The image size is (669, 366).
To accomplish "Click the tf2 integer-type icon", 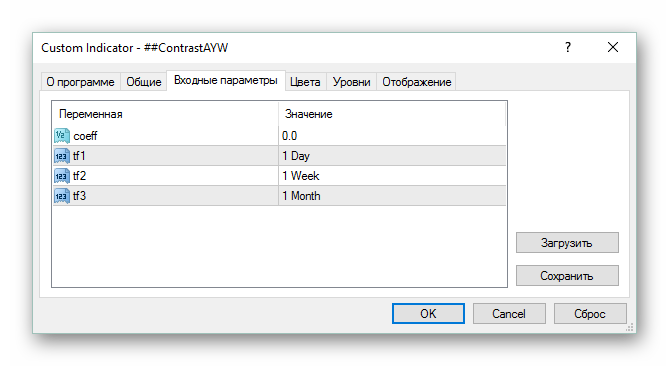I will 61,176.
